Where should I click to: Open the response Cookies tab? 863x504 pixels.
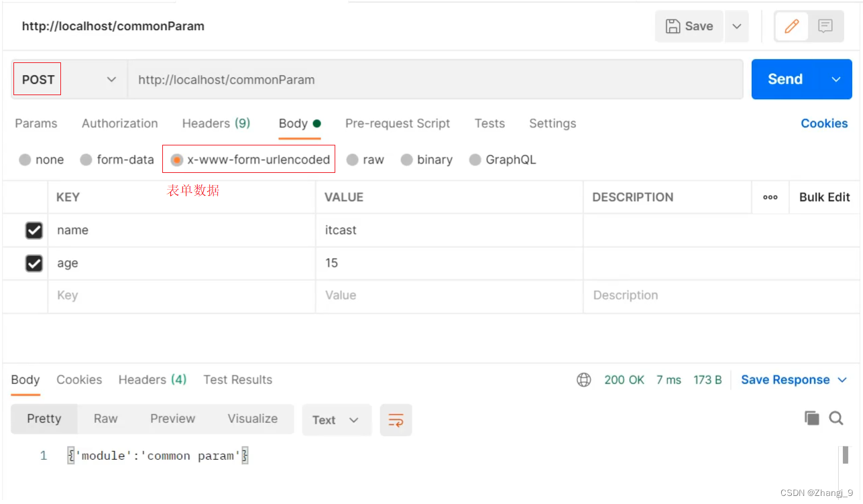(x=79, y=380)
